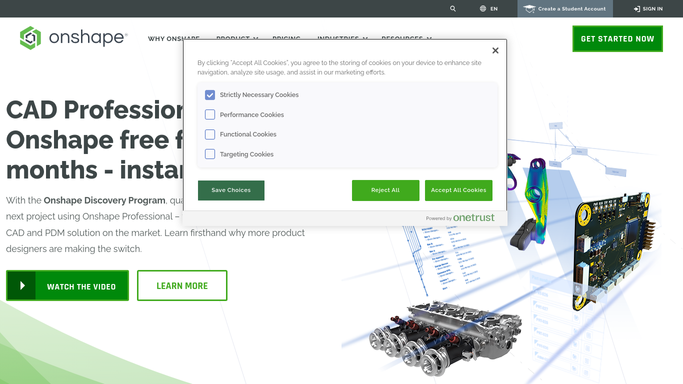Screen dimensions: 683x384
Task: Click the Save Choices button
Action: coord(231,190)
